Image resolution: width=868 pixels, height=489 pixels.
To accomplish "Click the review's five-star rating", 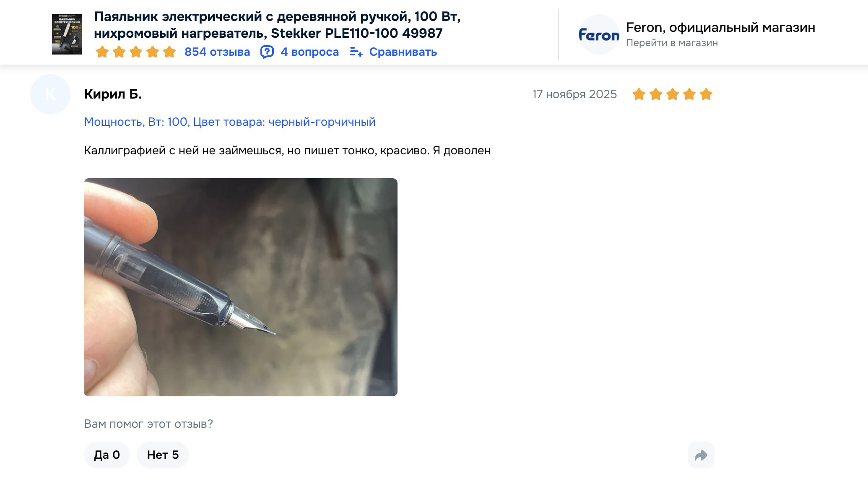I will pyautogui.click(x=672, y=94).
